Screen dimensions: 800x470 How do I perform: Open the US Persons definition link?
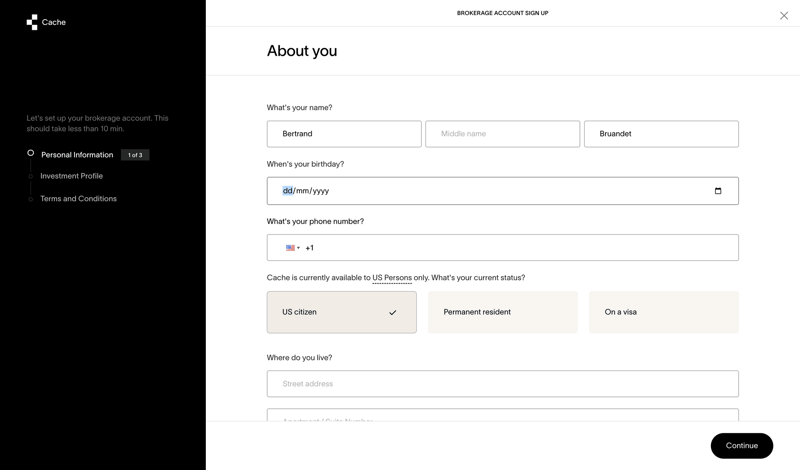tap(391, 278)
